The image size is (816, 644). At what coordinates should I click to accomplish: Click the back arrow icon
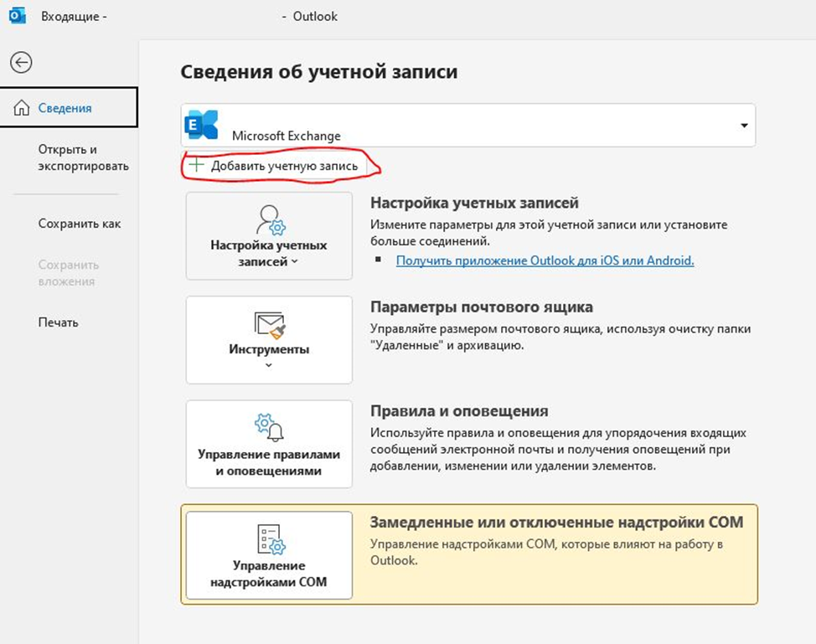(21, 63)
